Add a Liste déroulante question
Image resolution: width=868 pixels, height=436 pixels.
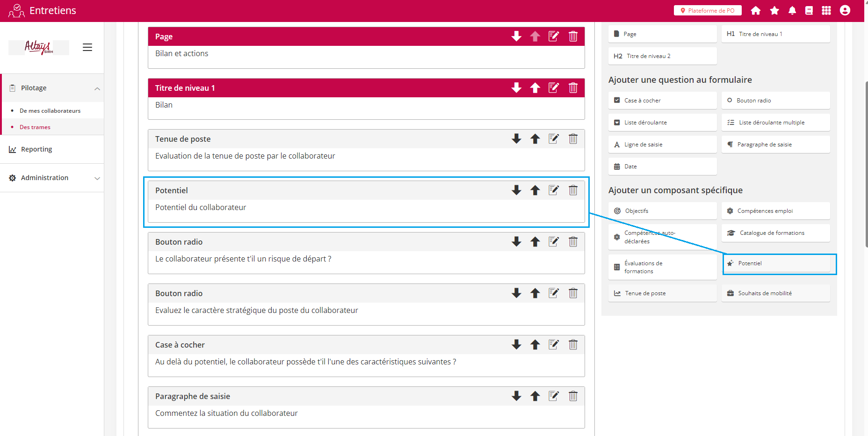(x=662, y=123)
